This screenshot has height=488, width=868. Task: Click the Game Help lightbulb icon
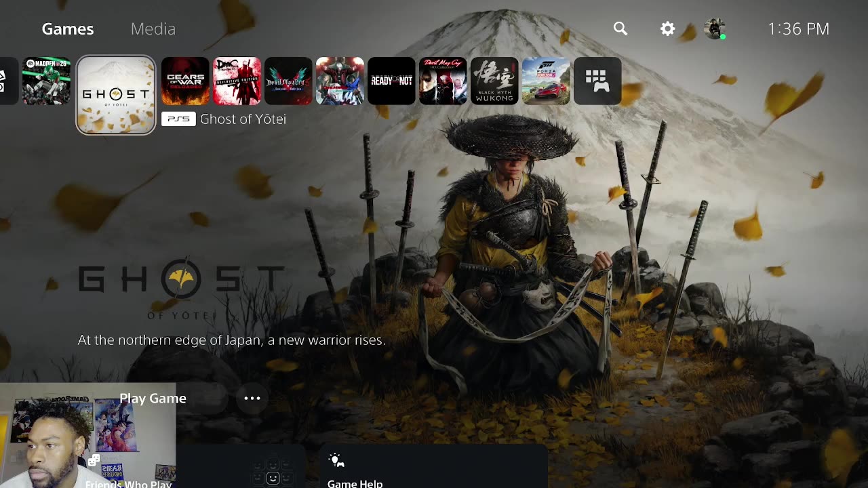point(336,461)
